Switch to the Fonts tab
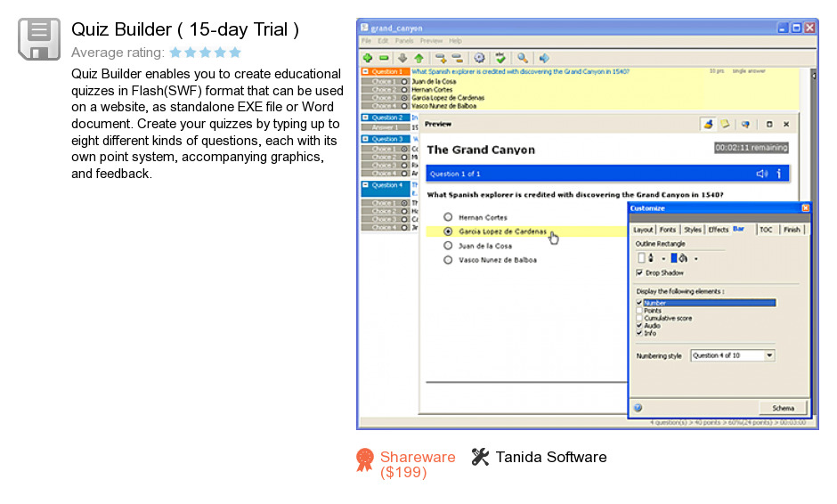 [667, 230]
